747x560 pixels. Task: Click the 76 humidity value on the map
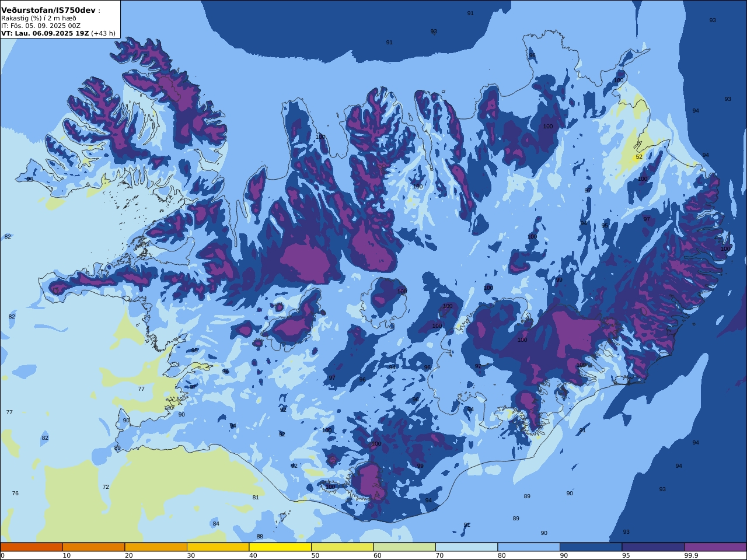pyautogui.click(x=15, y=494)
